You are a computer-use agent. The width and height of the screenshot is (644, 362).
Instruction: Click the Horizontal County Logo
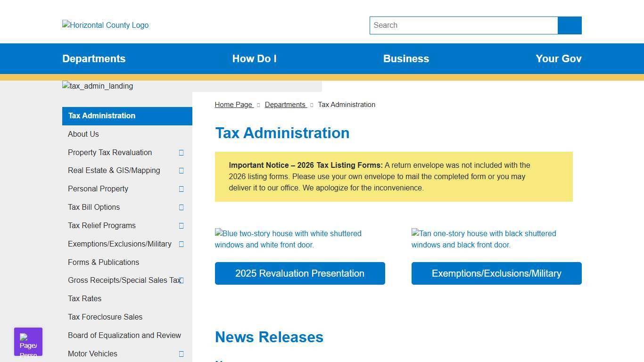click(105, 25)
